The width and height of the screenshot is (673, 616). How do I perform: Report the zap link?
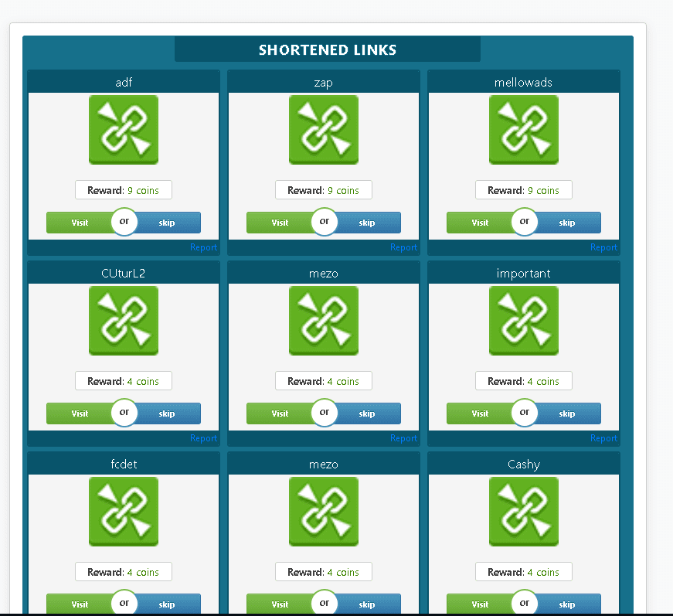coord(403,247)
